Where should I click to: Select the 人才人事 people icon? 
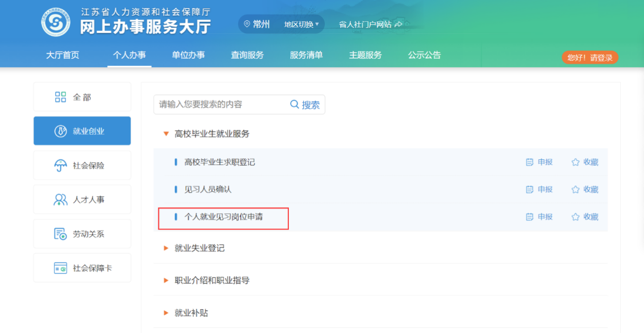[60, 200]
